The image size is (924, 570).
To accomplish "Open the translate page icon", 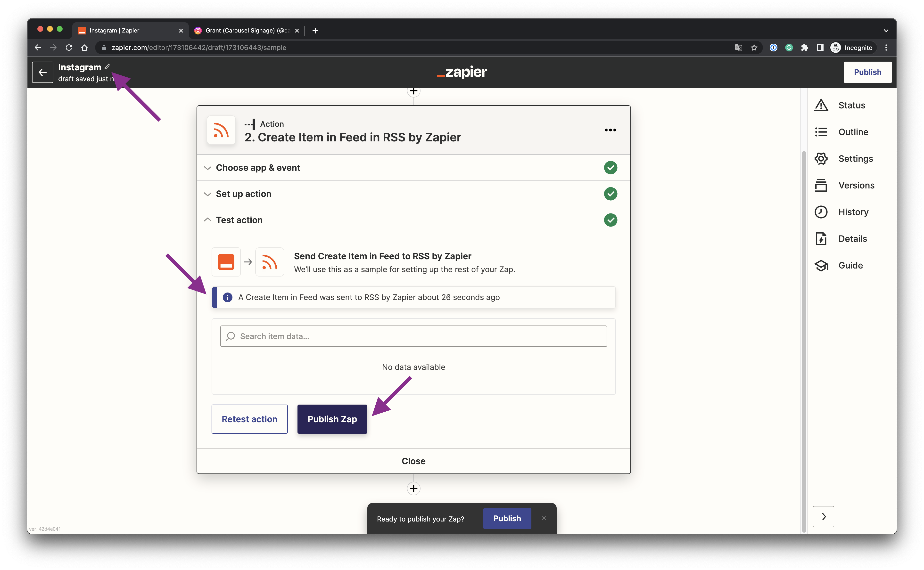I will click(738, 48).
